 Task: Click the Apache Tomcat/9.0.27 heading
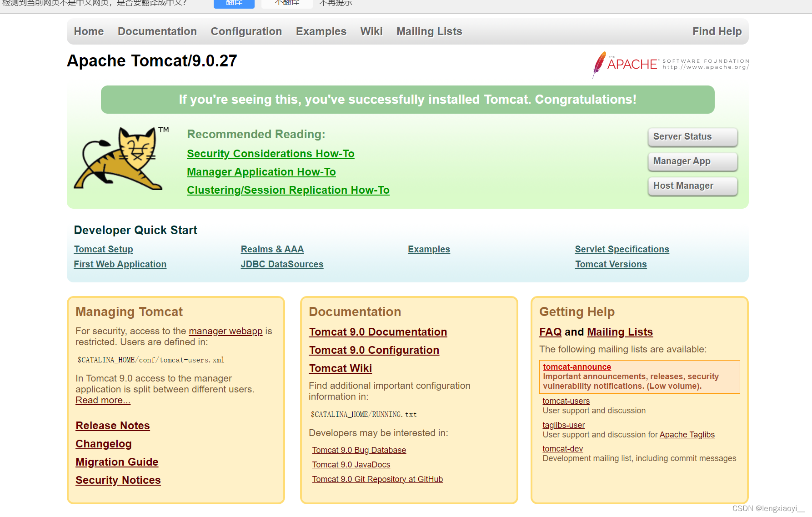152,61
